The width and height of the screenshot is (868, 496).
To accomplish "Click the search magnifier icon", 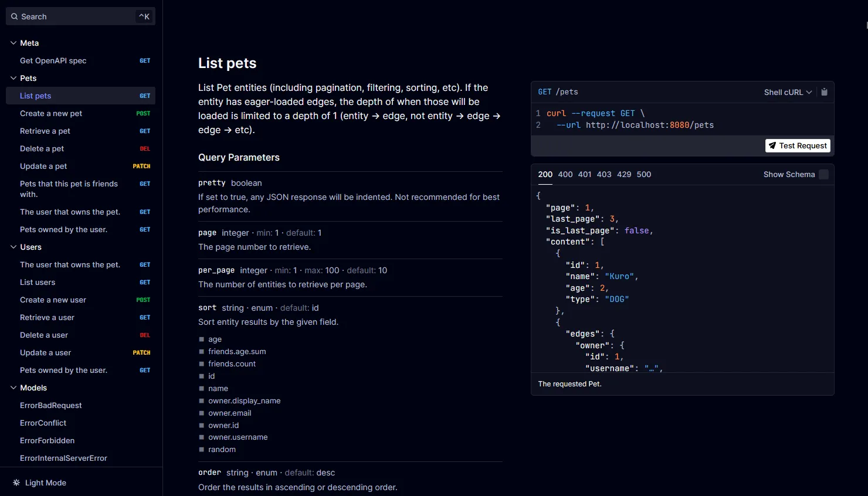I will 13,16.
